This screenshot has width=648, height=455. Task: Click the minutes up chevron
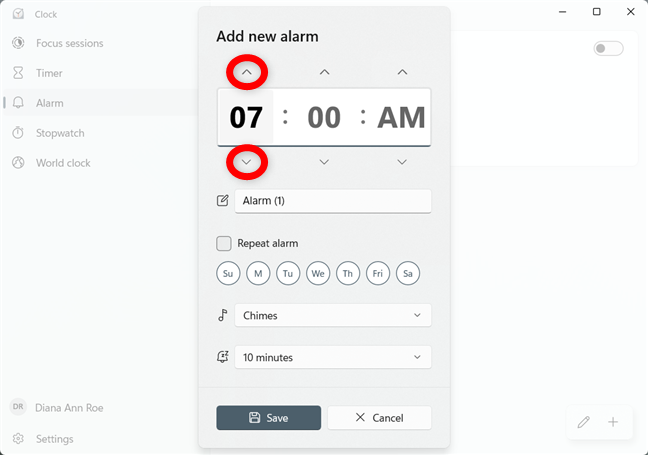[324, 72]
